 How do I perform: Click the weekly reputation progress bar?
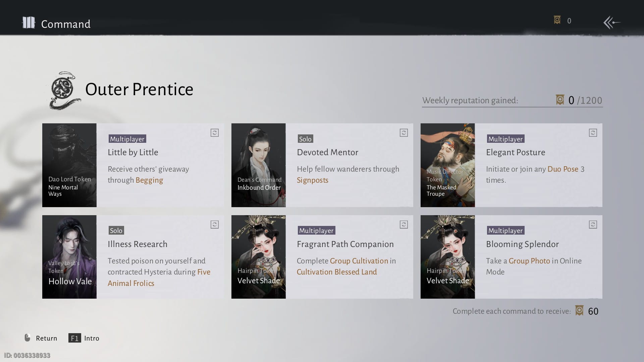pos(512,107)
